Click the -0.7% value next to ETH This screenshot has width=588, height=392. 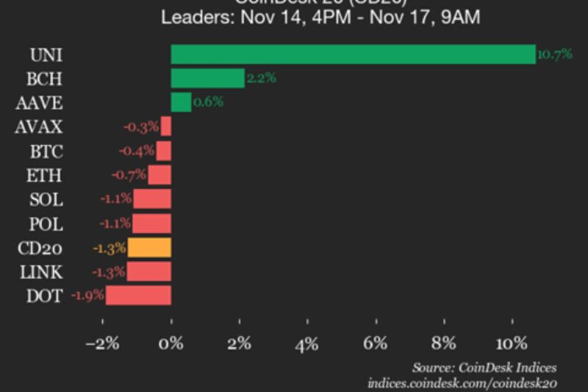128,175
